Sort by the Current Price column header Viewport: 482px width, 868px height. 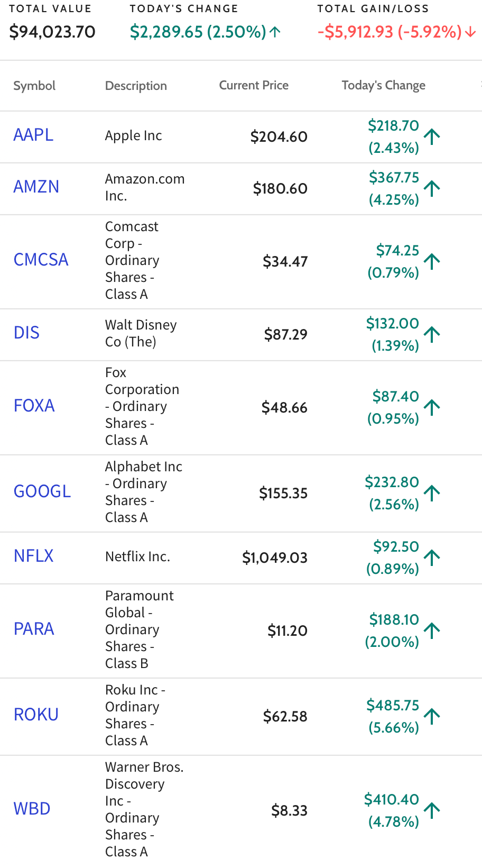(x=254, y=85)
